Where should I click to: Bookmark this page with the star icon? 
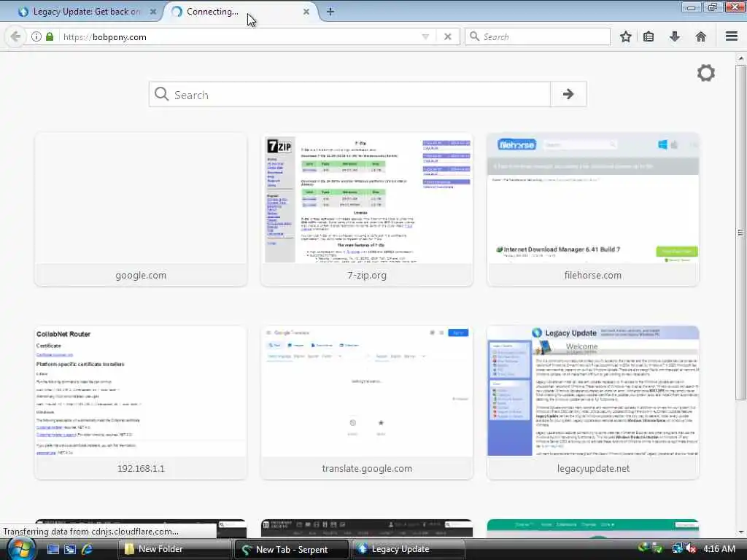(x=625, y=36)
